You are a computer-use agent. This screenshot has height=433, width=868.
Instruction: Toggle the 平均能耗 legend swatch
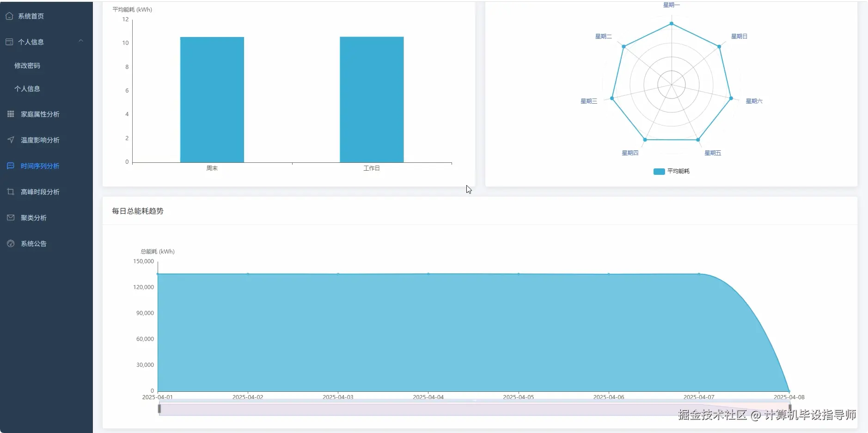coord(659,172)
